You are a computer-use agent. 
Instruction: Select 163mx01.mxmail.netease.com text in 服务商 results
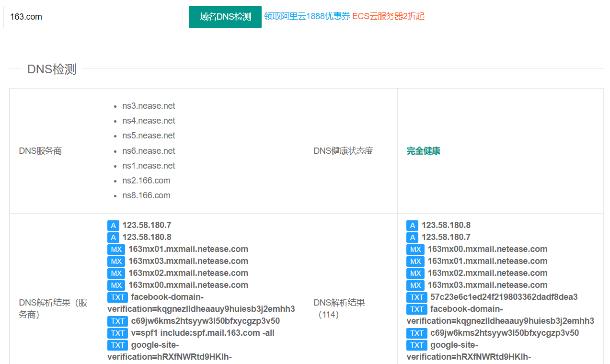coord(188,249)
